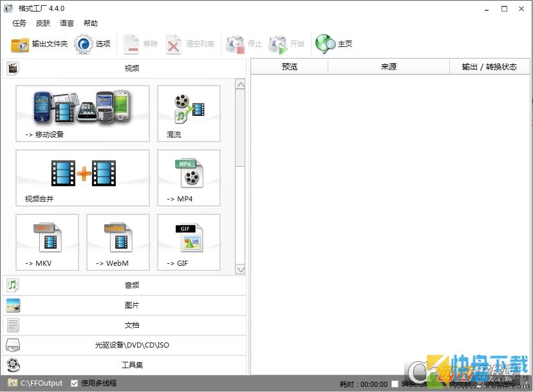
Task: Click the video panel scroll up arrow
Action: 240,84
